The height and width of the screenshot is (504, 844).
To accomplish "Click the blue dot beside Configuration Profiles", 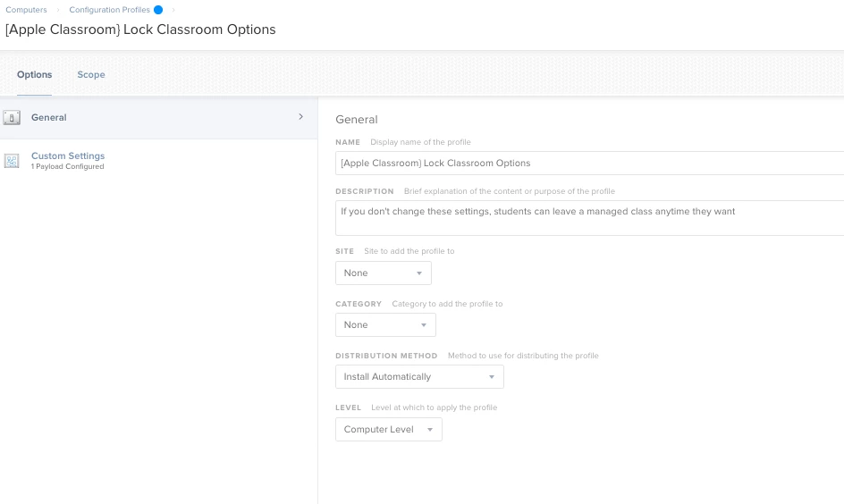I will [x=158, y=10].
